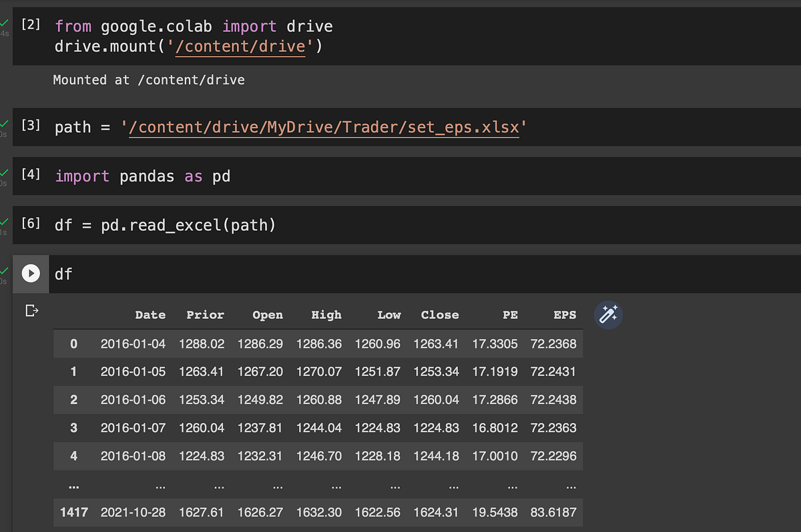Viewport: 801px width, 532px height.
Task: Click the green checkmark beside the path cell
Action: (x=5, y=123)
